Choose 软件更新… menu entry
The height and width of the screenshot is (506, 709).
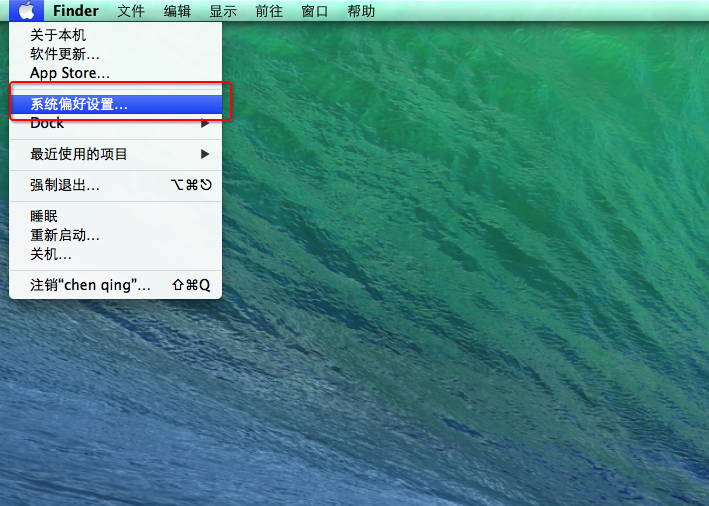tap(65, 54)
